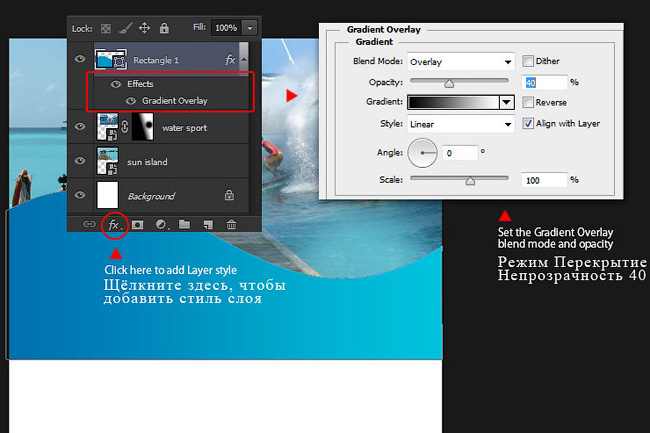This screenshot has width=650, height=433.
Task: Select the Rectangle 1 layer name
Action: (x=156, y=60)
